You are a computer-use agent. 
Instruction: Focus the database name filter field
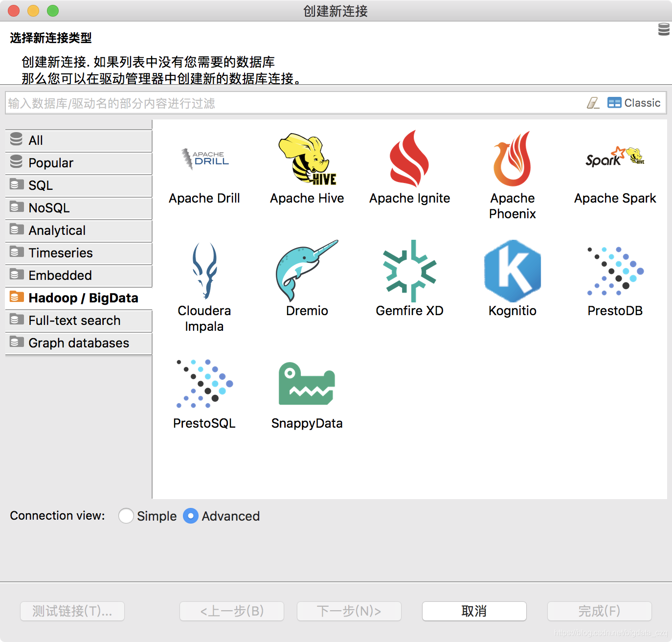(x=293, y=103)
